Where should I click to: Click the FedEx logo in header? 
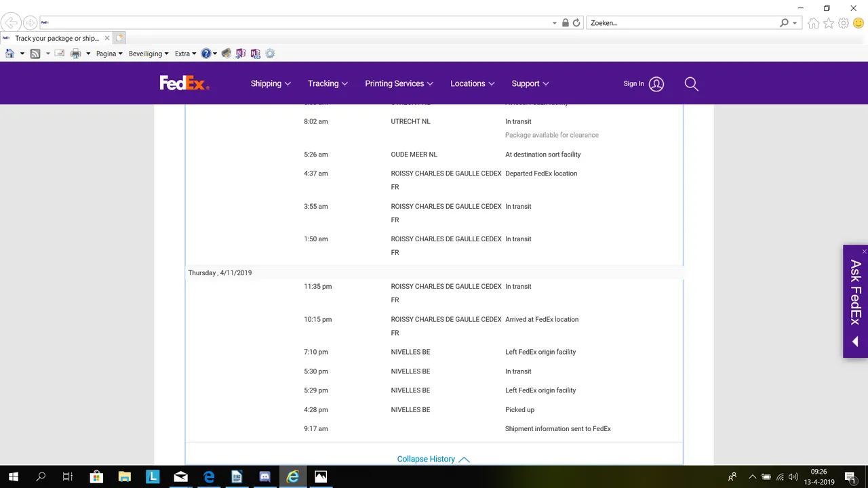184,83
